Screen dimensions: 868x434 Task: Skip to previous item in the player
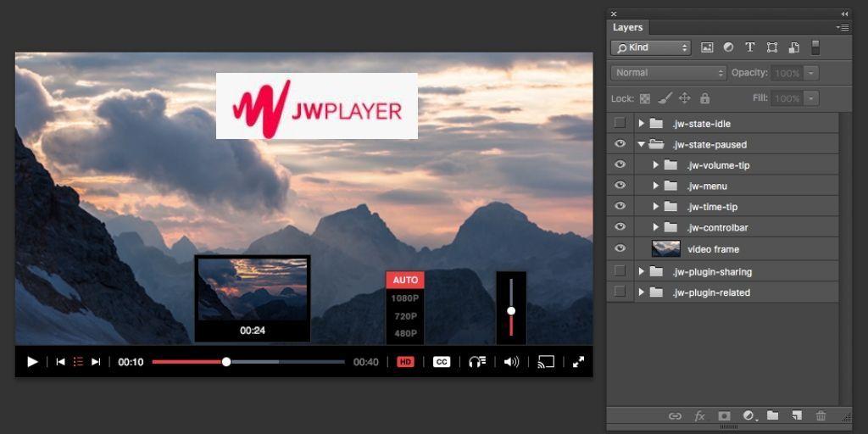[61, 362]
